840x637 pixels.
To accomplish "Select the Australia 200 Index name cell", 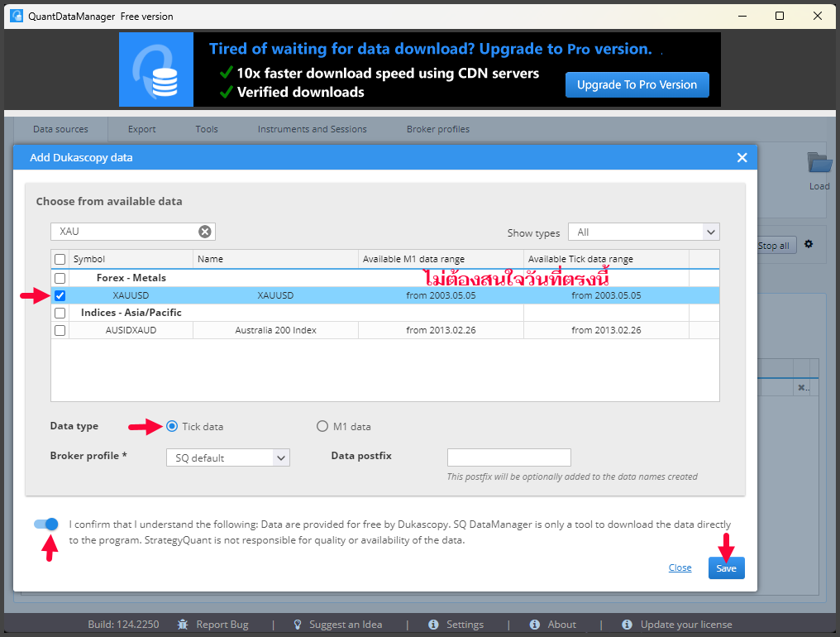I will click(x=275, y=330).
